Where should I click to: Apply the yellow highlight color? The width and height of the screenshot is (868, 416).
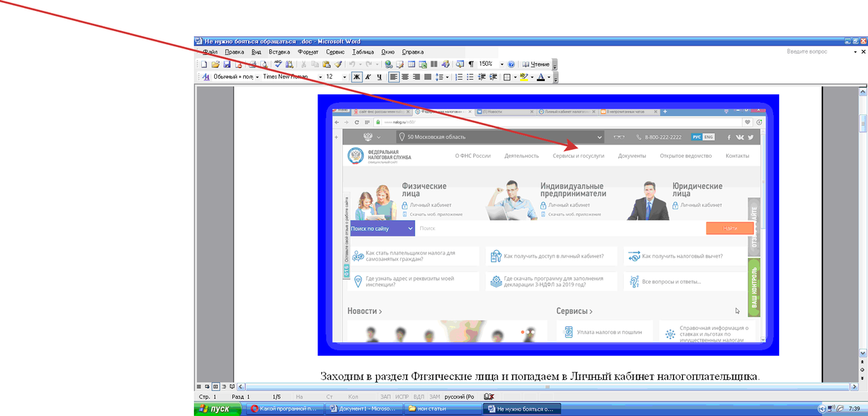(x=524, y=77)
